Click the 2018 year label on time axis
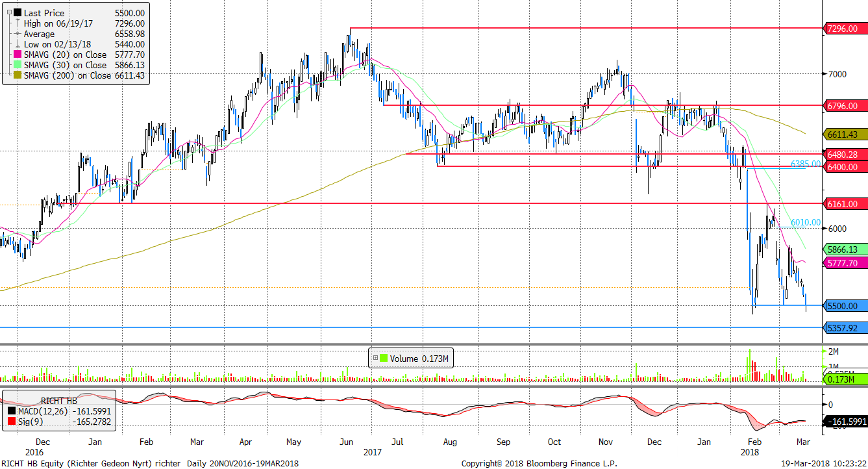 (x=749, y=451)
